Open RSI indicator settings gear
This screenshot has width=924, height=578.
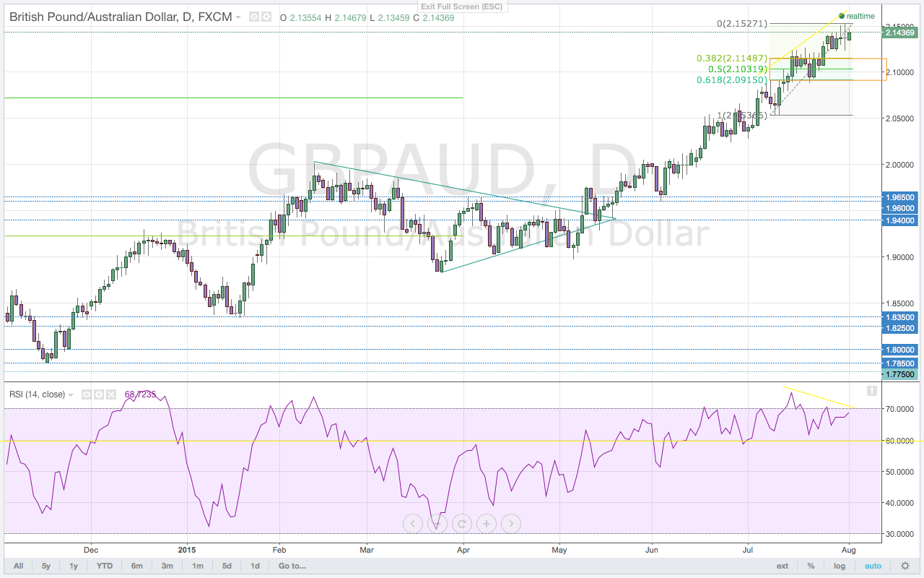coord(98,394)
